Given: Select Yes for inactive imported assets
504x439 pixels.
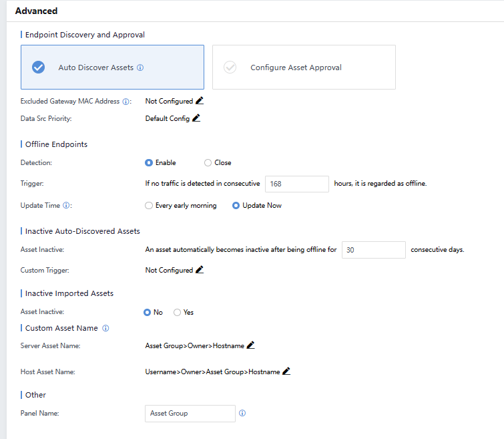Looking at the screenshot, I should pos(177,312).
